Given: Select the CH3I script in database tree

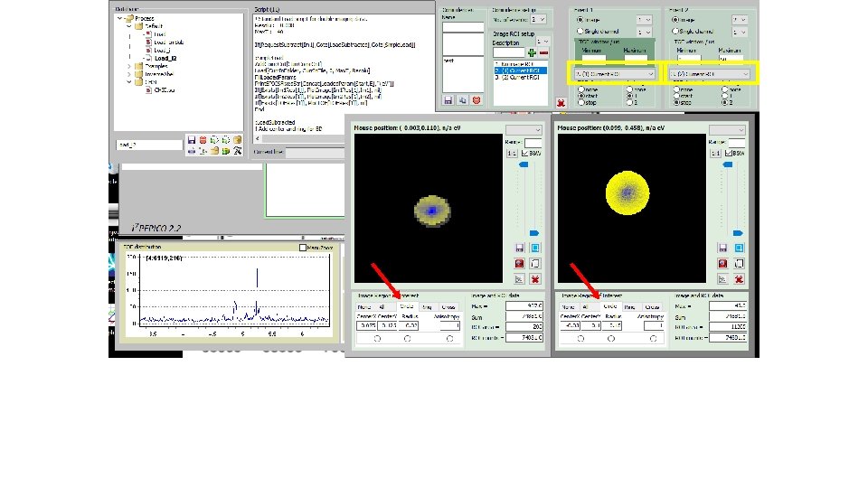Looking at the screenshot, I should [x=164, y=89].
